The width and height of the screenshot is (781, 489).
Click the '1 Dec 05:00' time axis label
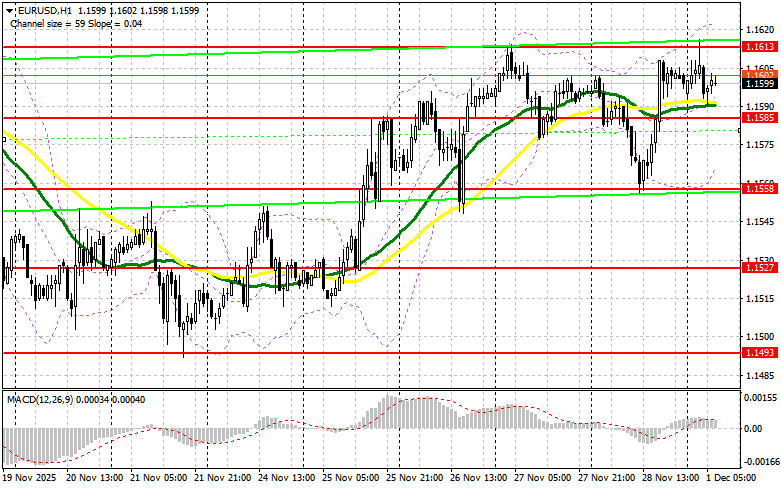tap(732, 478)
